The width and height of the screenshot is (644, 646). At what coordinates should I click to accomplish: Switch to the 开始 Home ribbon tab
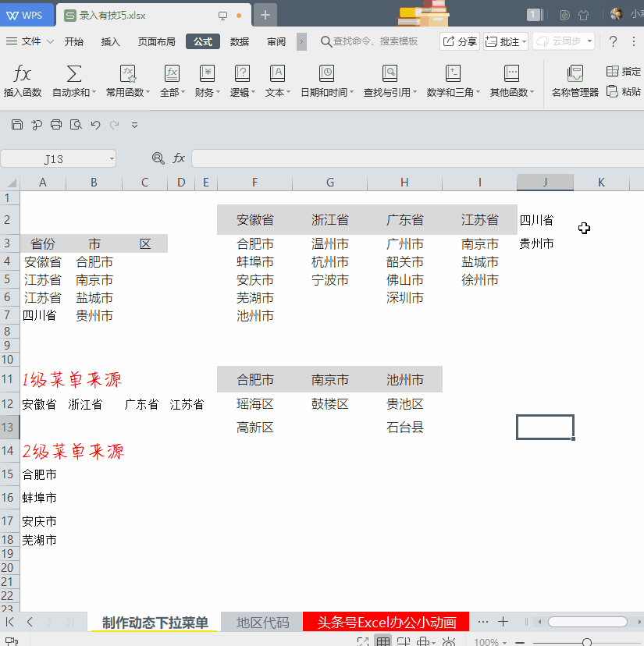click(x=74, y=41)
